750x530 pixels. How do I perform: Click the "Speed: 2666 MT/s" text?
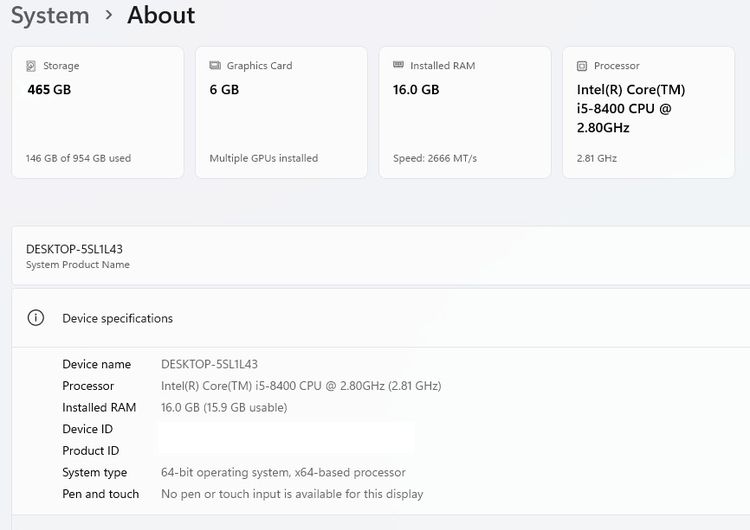435,158
